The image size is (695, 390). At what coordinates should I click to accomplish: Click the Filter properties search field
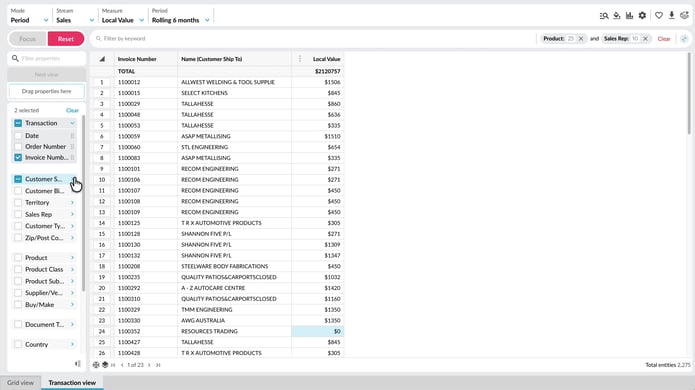47,58
